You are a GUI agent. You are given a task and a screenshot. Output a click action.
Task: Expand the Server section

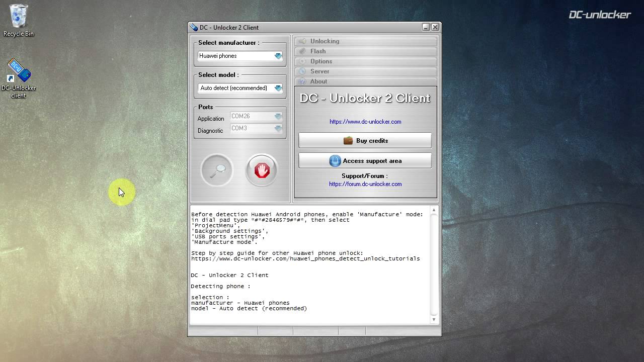click(x=366, y=71)
